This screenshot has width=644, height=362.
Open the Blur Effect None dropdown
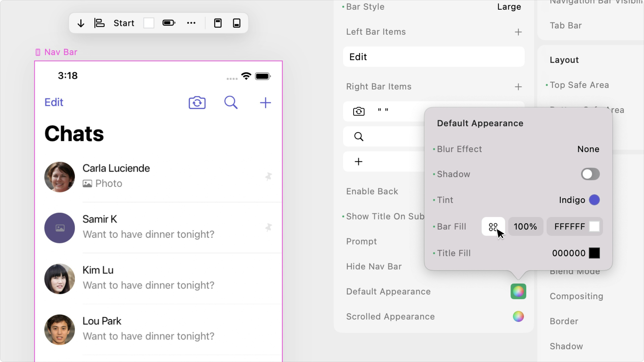pos(588,149)
